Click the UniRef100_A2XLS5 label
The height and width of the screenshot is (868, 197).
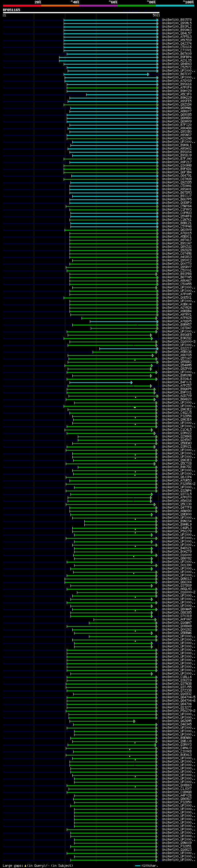point(177,61)
